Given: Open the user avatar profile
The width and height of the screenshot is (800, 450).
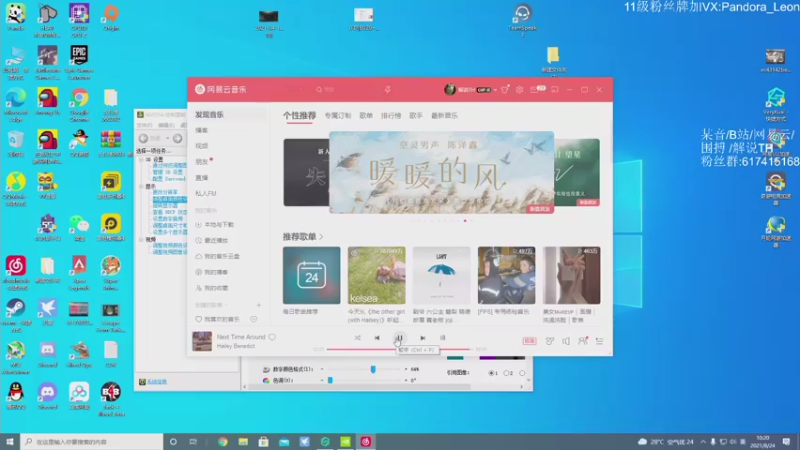Looking at the screenshot, I should click(449, 89).
